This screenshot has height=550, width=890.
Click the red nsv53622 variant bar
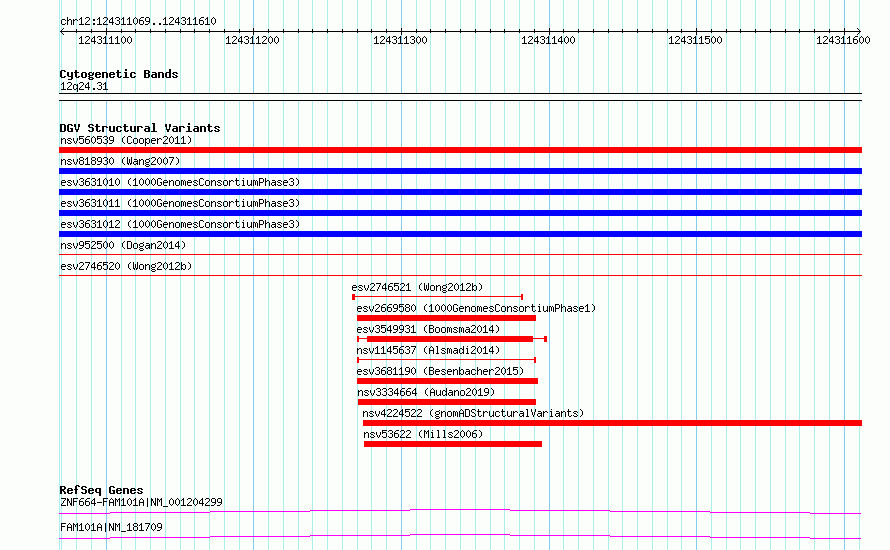click(x=453, y=444)
